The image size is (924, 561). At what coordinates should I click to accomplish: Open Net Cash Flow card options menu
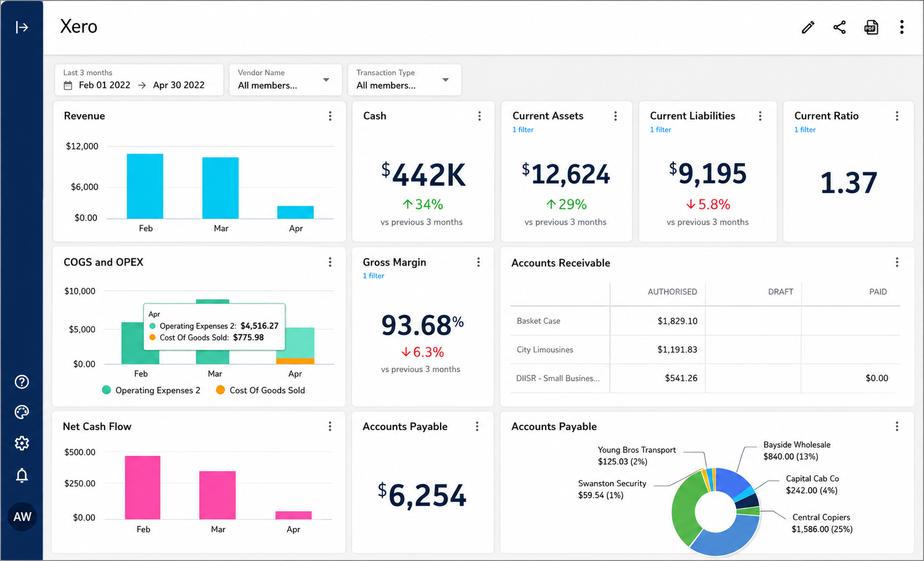330,426
